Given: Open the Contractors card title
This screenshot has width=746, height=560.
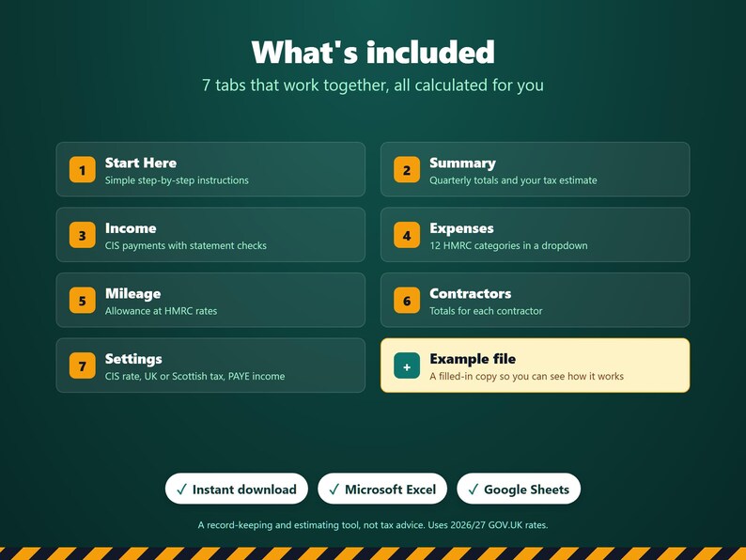Looking at the screenshot, I should [x=471, y=293].
